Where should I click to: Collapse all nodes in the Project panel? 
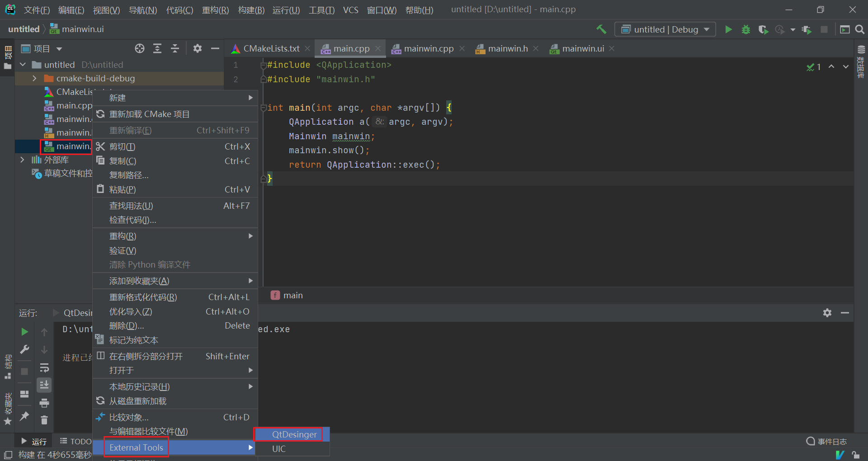click(175, 48)
